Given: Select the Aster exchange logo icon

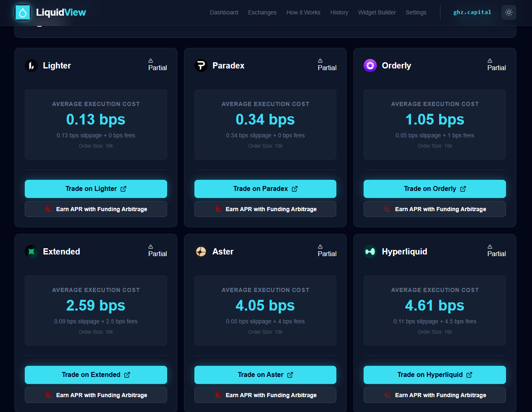Looking at the screenshot, I should click(x=201, y=251).
